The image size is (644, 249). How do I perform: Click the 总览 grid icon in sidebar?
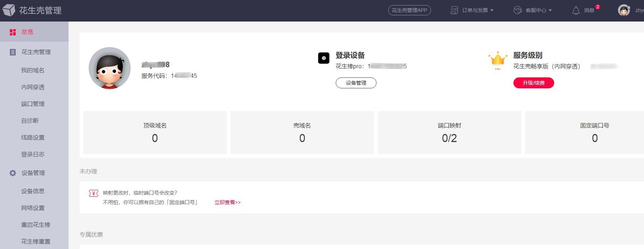pyautogui.click(x=13, y=32)
